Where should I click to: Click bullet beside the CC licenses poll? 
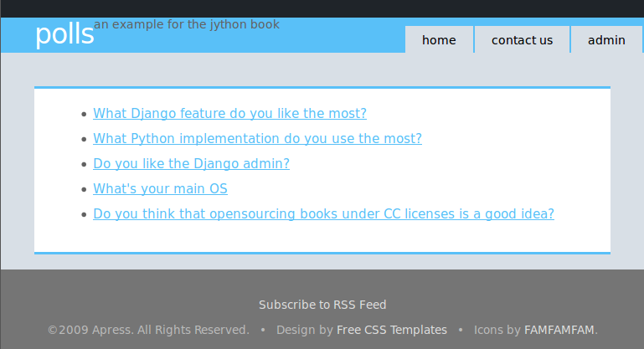click(x=82, y=215)
